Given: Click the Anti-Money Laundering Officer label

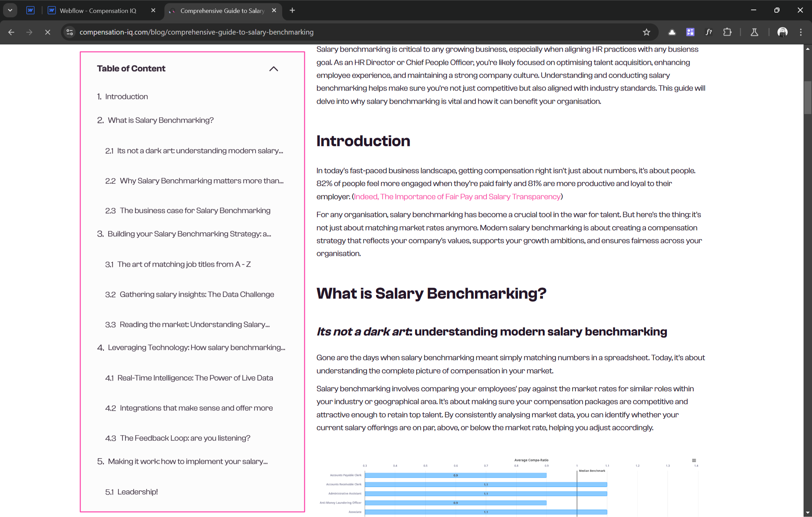Looking at the screenshot, I should click(x=341, y=503).
